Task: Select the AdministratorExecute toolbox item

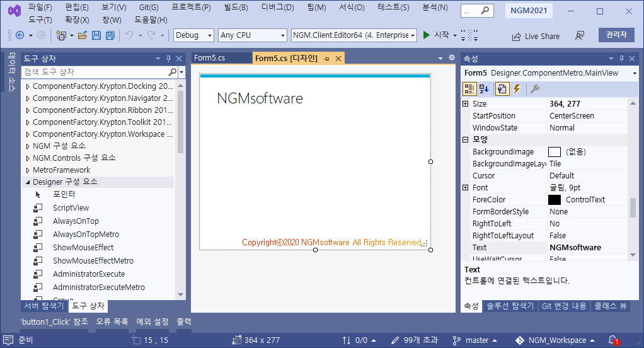Action: [x=89, y=274]
